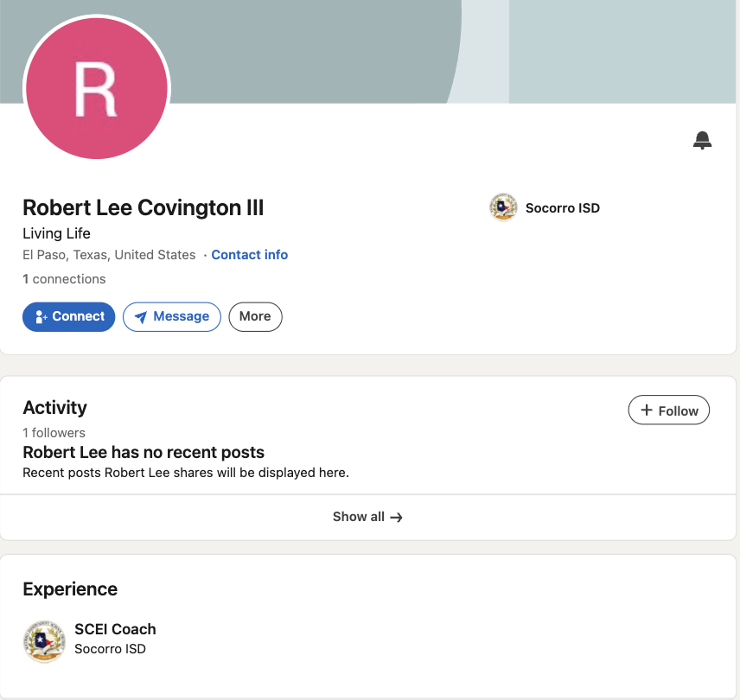This screenshot has height=700, width=740.
Task: Click the paper plane Message button
Action: 172,316
